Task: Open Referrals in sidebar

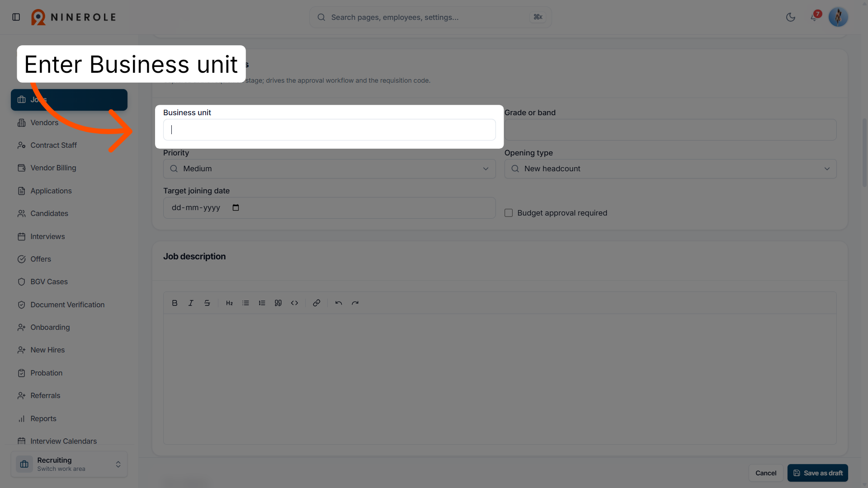Action: coord(69,395)
